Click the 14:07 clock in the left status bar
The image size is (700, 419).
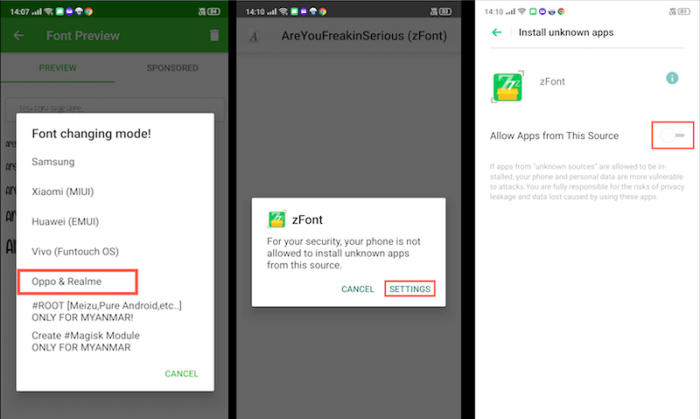click(x=20, y=12)
